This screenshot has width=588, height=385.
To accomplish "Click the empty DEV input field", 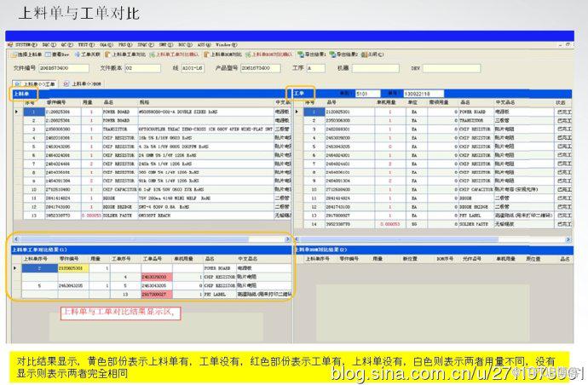I will tap(452, 68).
